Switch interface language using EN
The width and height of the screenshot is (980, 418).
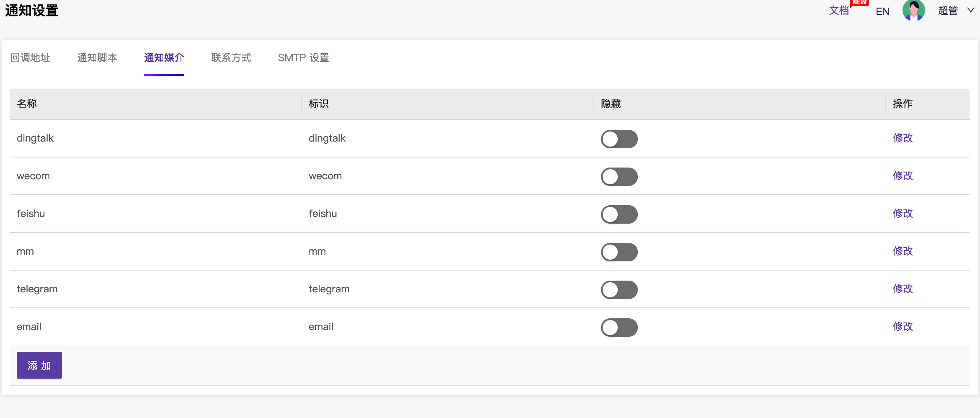(882, 11)
